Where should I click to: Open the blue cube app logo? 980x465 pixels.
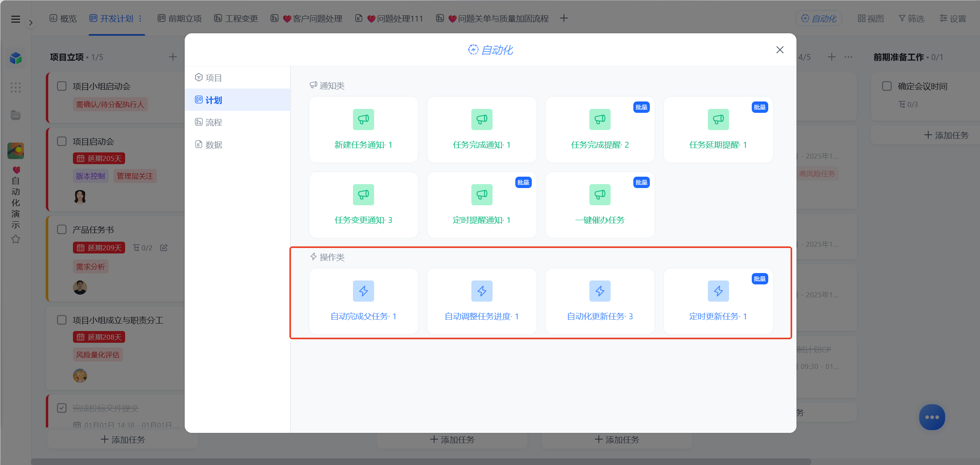pyautogui.click(x=16, y=58)
